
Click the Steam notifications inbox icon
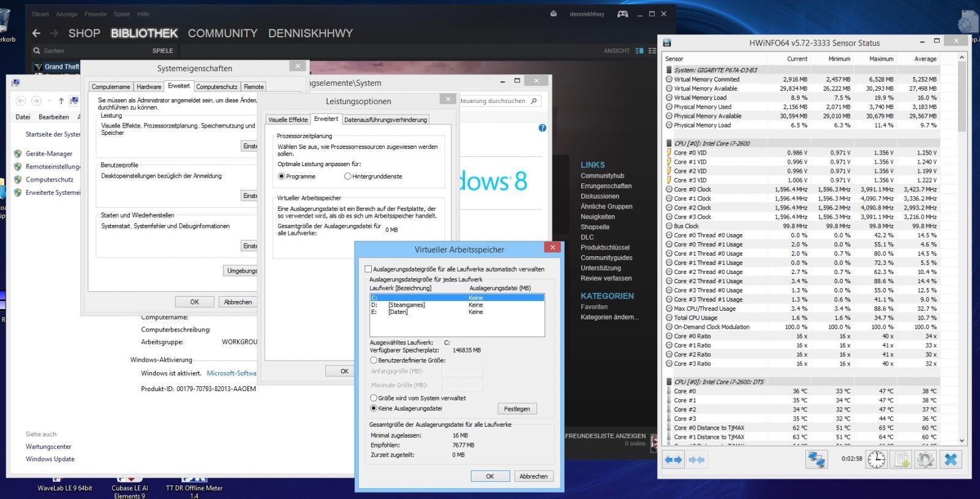click(554, 13)
